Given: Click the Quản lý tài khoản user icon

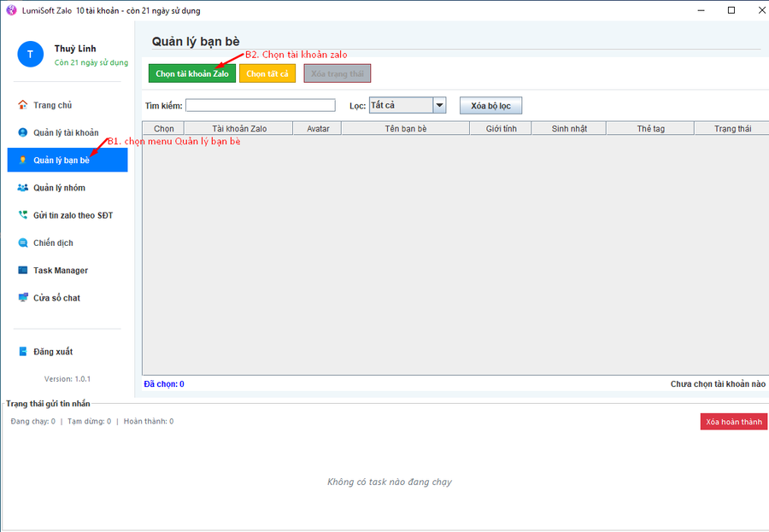Looking at the screenshot, I should point(23,132).
